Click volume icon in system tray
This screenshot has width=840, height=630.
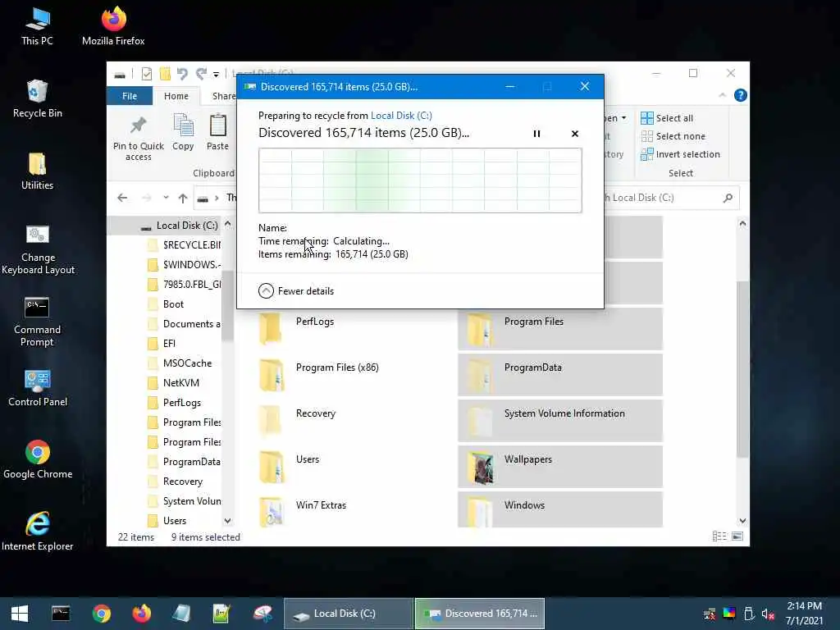[x=768, y=614]
